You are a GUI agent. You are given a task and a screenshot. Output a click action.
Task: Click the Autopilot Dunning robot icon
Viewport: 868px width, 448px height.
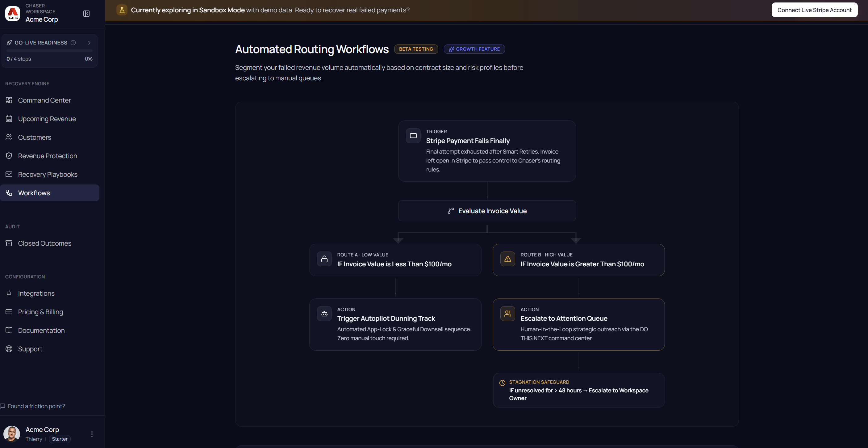(x=324, y=314)
